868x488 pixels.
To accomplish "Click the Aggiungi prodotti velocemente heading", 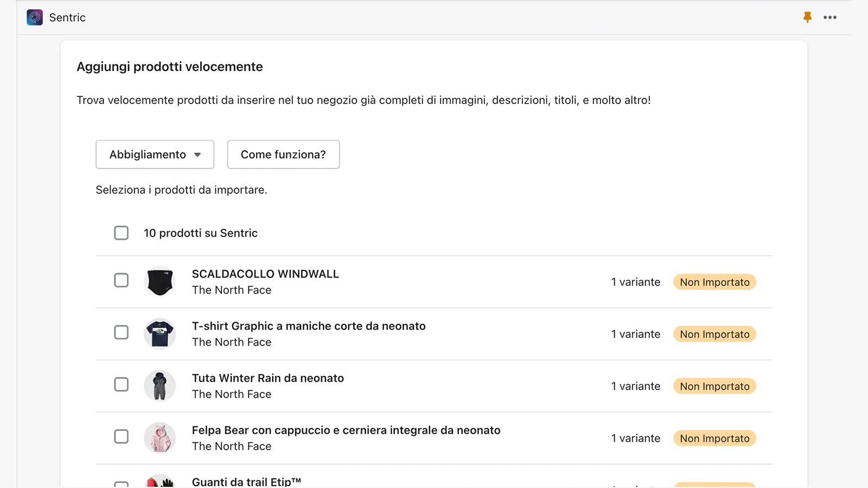I will pyautogui.click(x=170, y=67).
